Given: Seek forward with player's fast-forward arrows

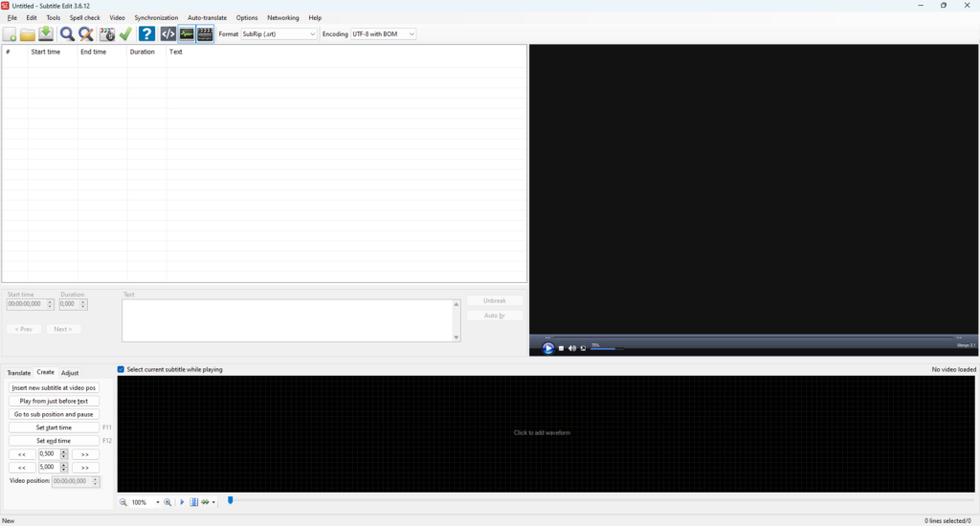Looking at the screenshot, I should (x=959, y=338).
